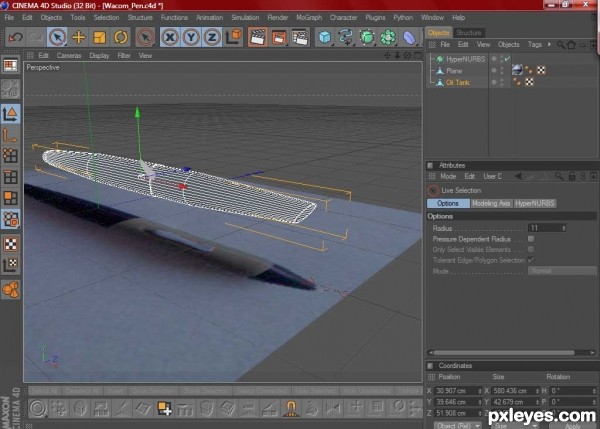The image size is (600, 429).
Task: Toggle Only Select Visible Elements checkbox
Action: [x=531, y=249]
